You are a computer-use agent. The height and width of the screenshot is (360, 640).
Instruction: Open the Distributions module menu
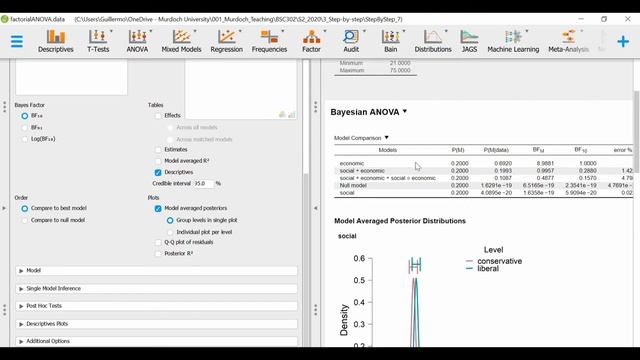433,41
